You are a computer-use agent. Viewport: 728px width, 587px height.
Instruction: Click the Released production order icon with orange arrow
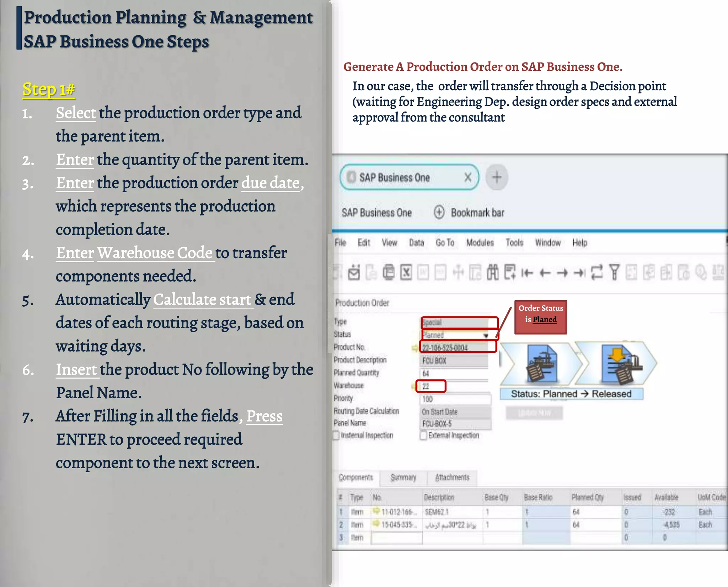click(622, 364)
